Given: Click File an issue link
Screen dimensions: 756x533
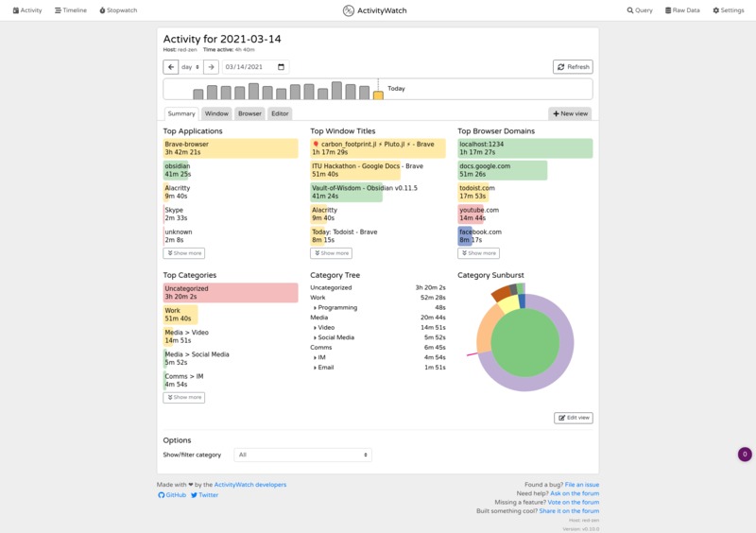Looking at the screenshot, I should (x=582, y=485).
